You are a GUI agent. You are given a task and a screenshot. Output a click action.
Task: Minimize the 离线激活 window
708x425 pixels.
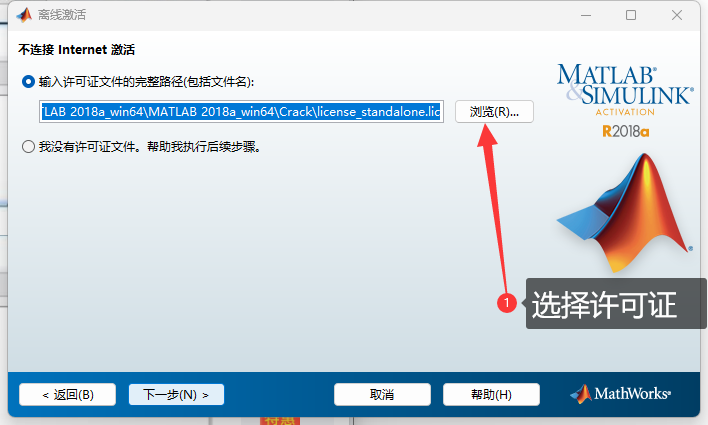[586, 15]
